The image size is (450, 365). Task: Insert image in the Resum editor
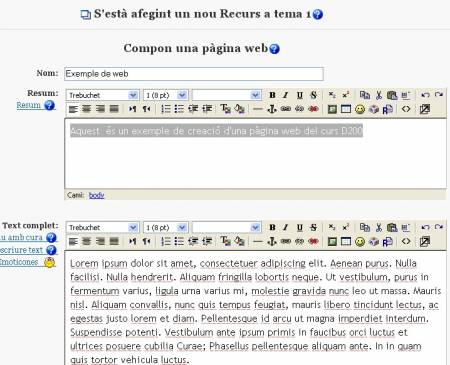click(332, 109)
